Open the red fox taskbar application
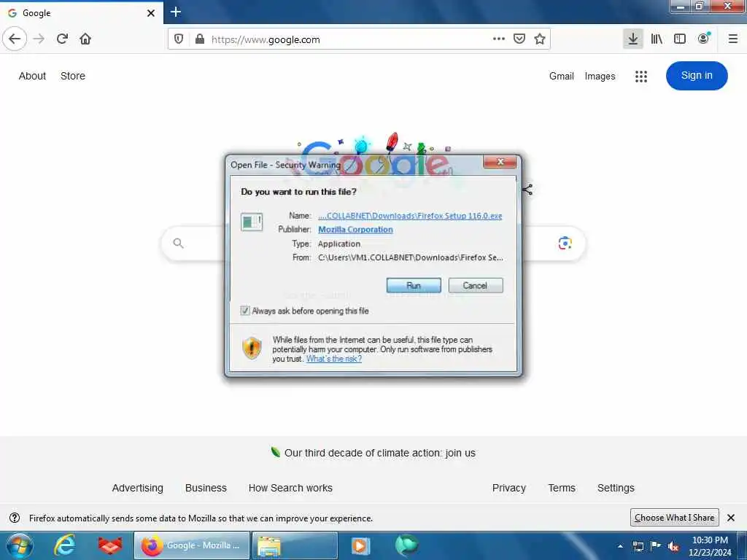The width and height of the screenshot is (747, 560). click(110, 545)
